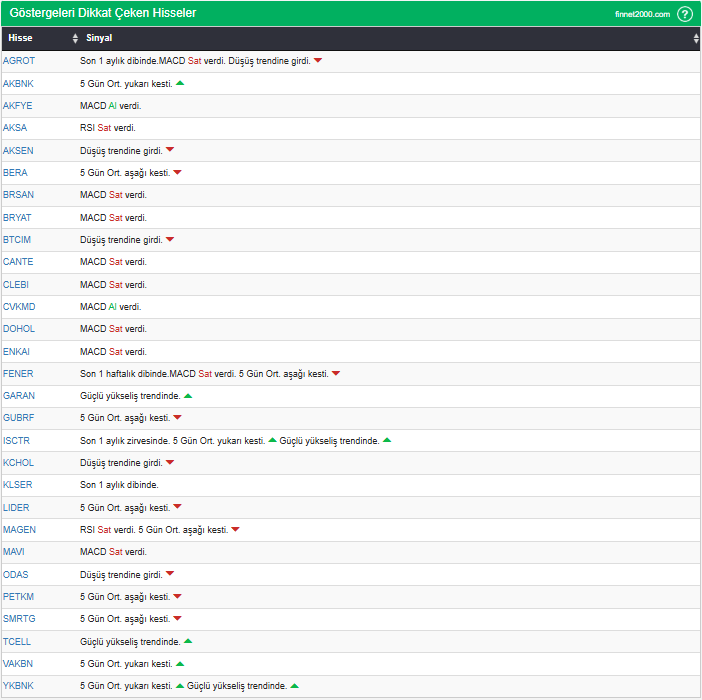
Task: Open the ISCTR stock link
Action: click(x=16, y=441)
